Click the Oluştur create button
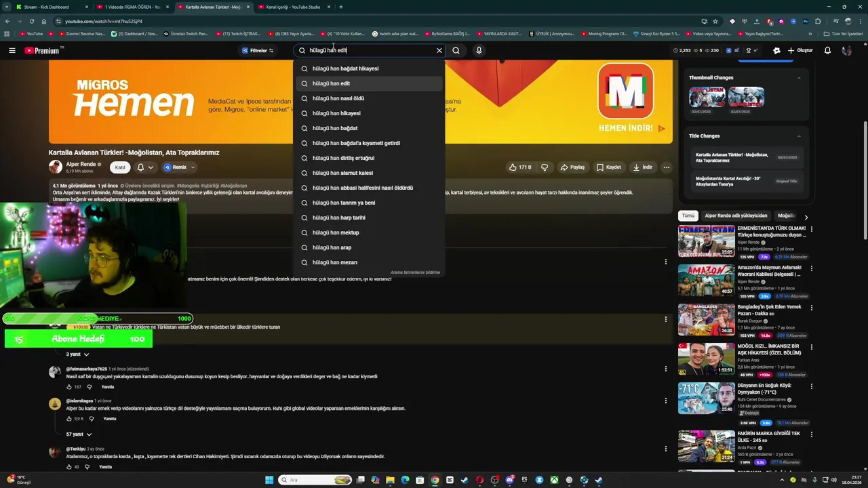The width and height of the screenshot is (868, 488). point(800,50)
